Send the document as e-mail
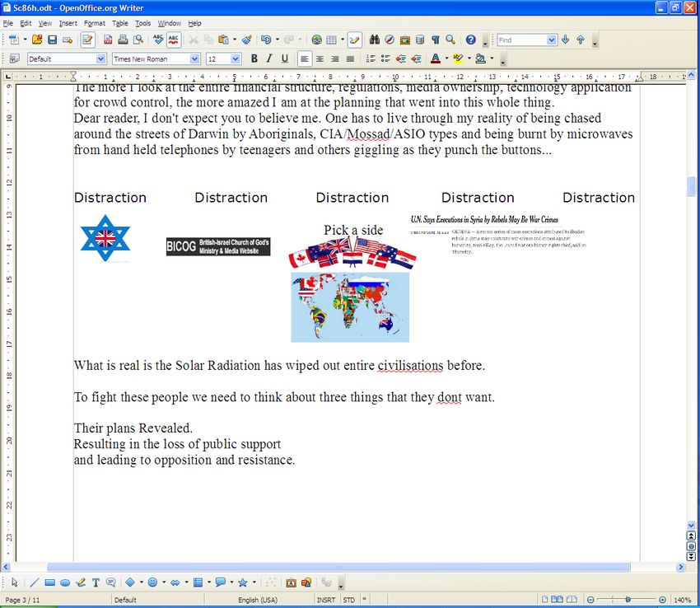 point(68,40)
